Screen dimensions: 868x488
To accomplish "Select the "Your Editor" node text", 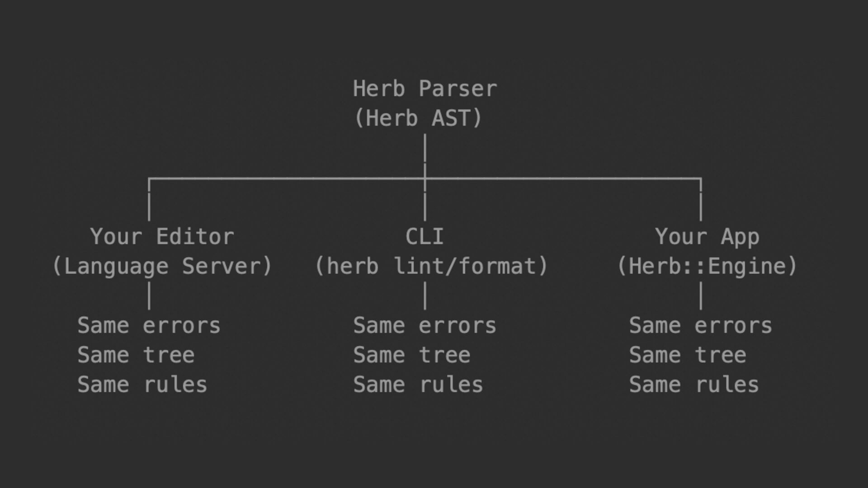I will point(162,237).
